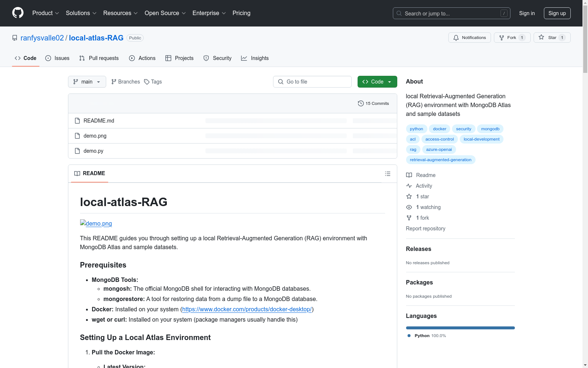Click the Python language bar
This screenshot has height=368, width=588.
[460, 328]
